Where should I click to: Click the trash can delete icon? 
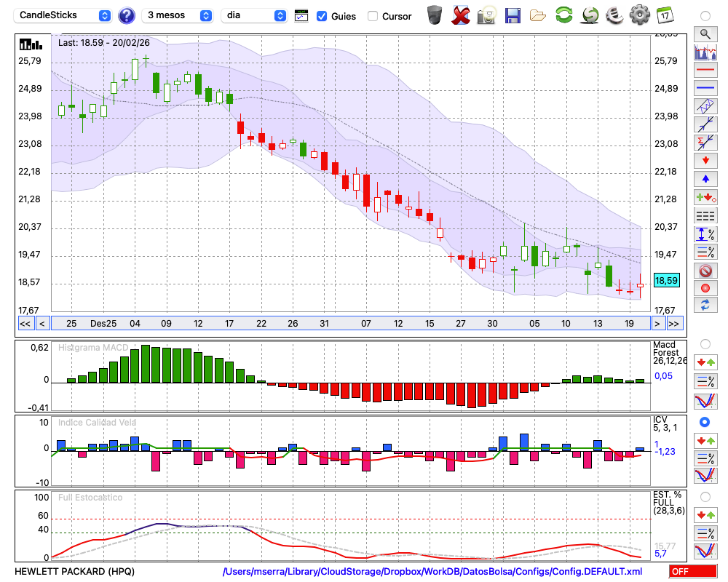[x=435, y=15]
